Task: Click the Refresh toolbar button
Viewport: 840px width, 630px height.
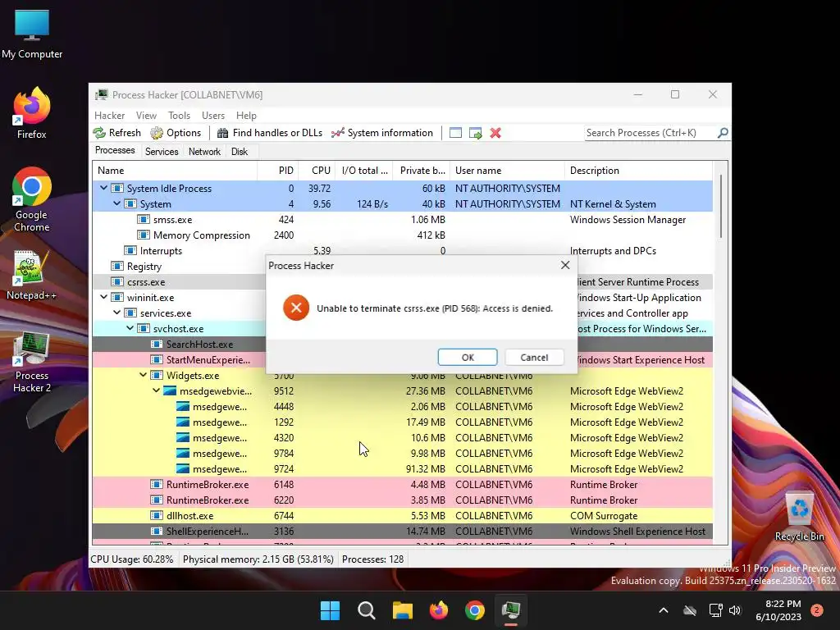Action: click(x=116, y=133)
